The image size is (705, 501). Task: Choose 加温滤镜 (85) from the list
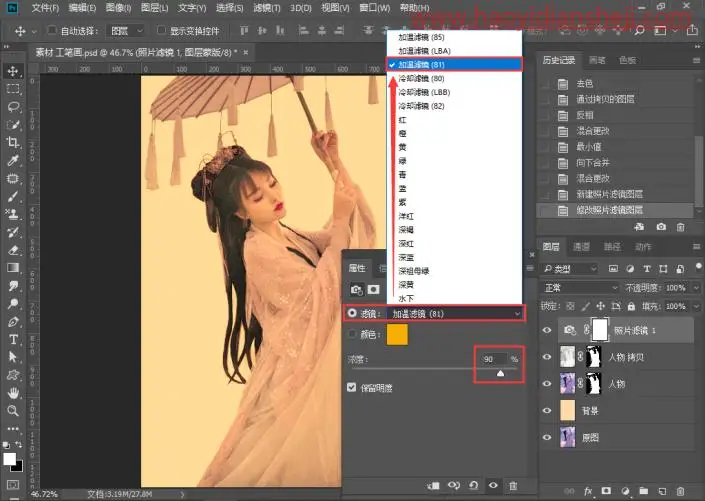coord(454,37)
